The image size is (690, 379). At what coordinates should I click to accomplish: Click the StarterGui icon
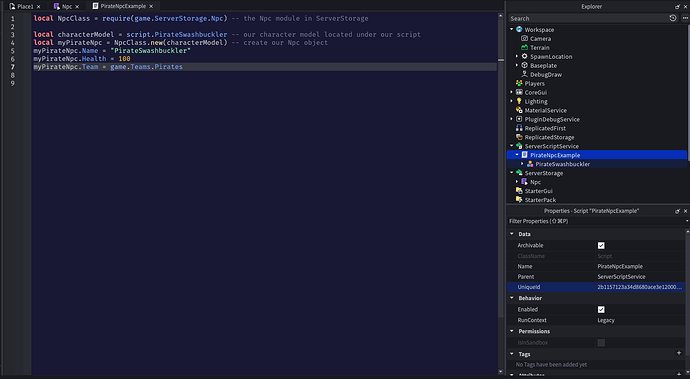coord(519,191)
